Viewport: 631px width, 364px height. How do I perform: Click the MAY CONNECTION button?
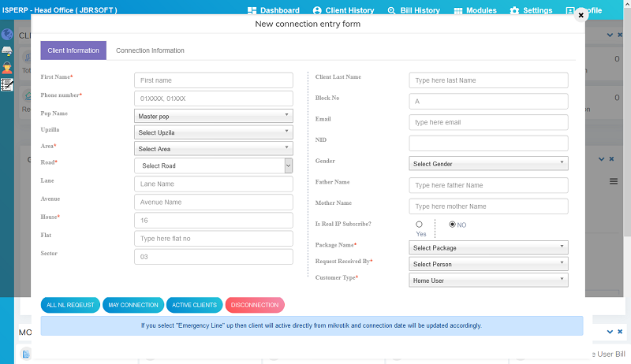click(133, 305)
